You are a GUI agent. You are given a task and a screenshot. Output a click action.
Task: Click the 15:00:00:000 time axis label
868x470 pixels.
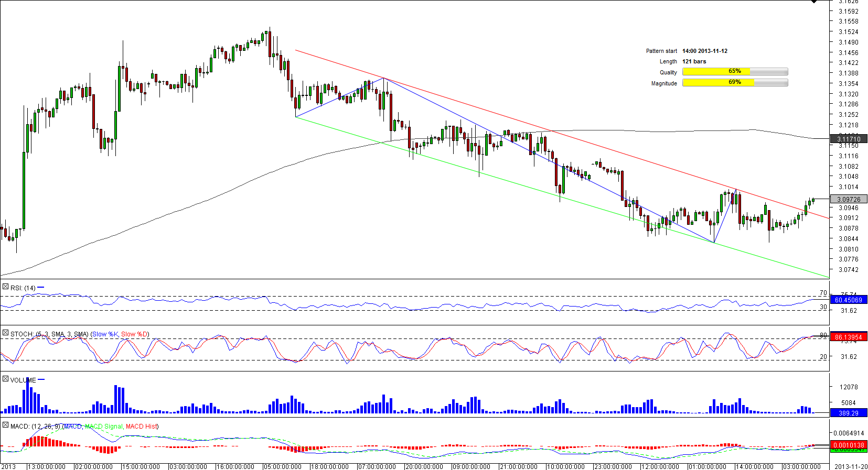pos(141,466)
